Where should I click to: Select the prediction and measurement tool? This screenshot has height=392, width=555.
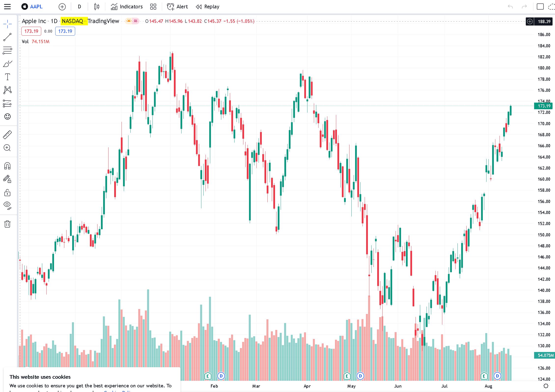click(7, 103)
